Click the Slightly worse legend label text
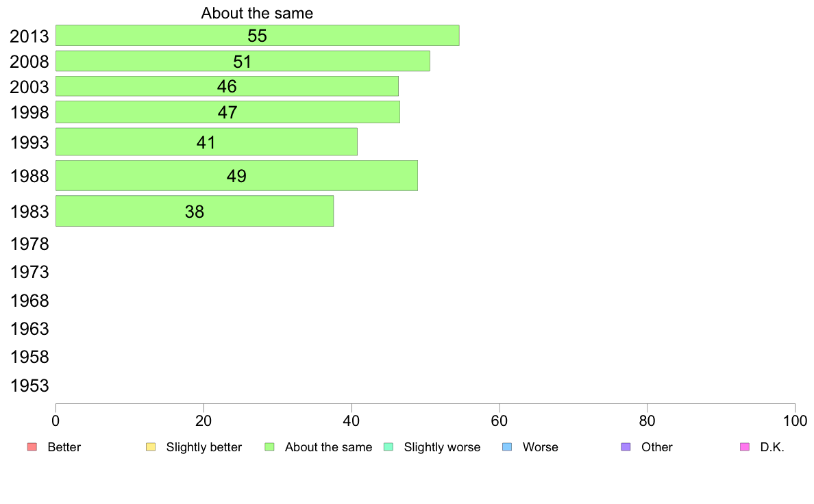Viewport: 814px width, 504px height. [443, 447]
